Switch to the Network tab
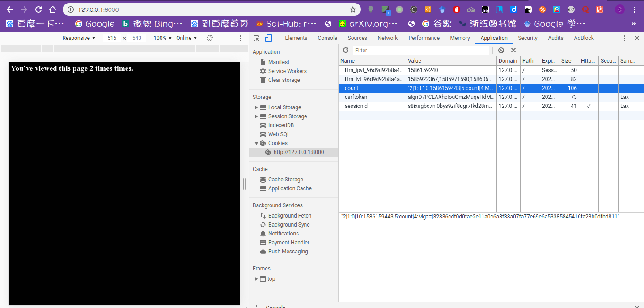The width and height of the screenshot is (644, 308). (387, 38)
